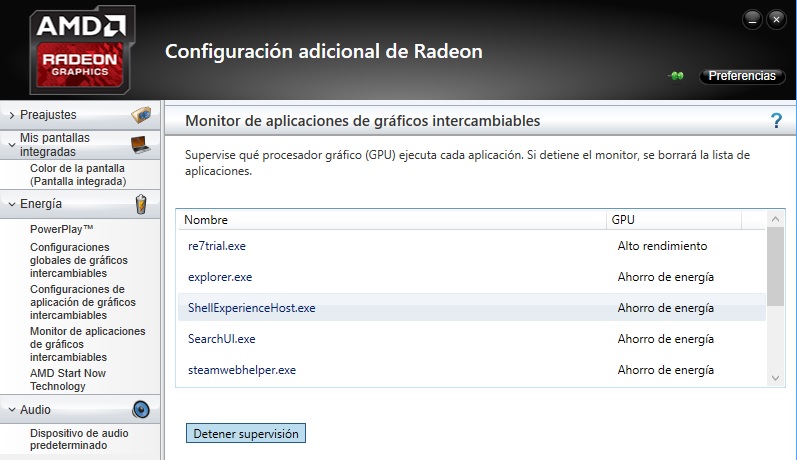
Task: Click Ahorro de energía for explorer.exe
Action: pyautogui.click(x=665, y=277)
